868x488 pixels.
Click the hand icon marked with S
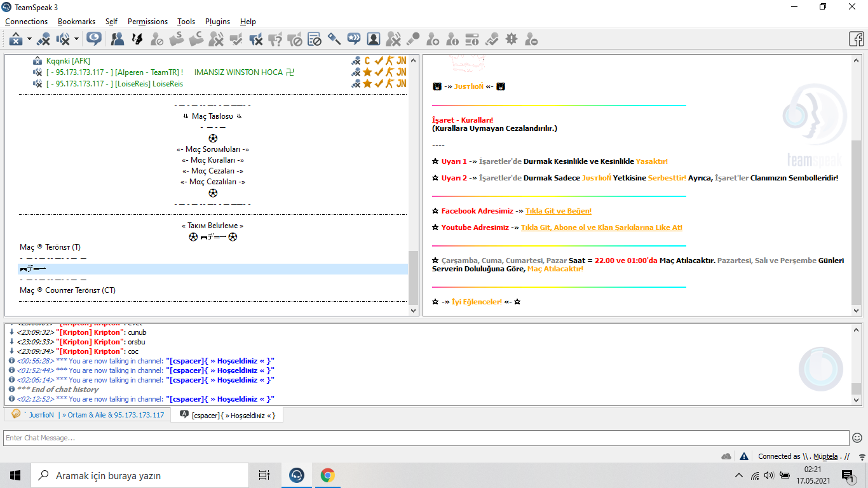(177, 39)
